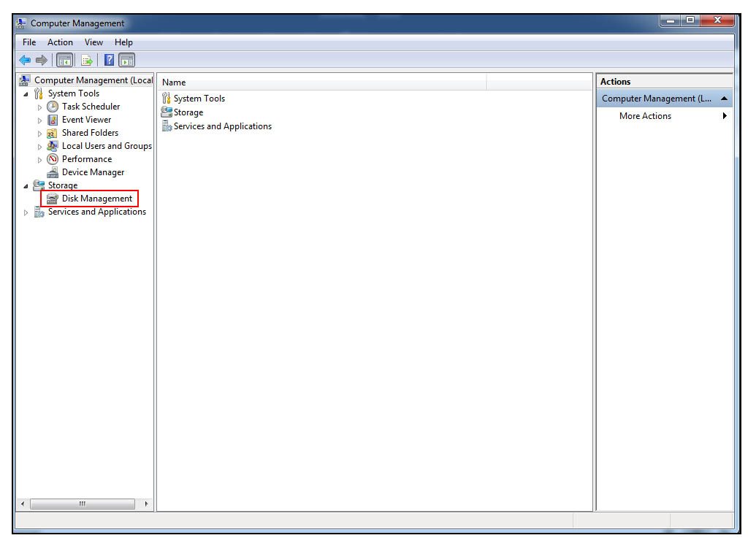Click the Storage icon in center list
This screenshot has height=546, width=756.
[167, 112]
